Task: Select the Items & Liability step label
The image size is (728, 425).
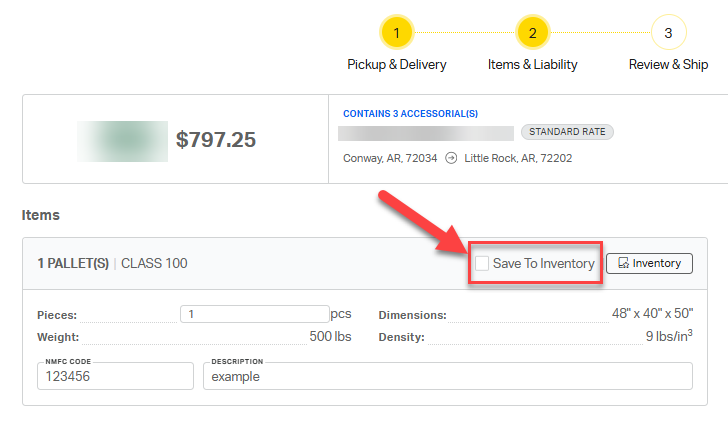Action: pos(532,64)
